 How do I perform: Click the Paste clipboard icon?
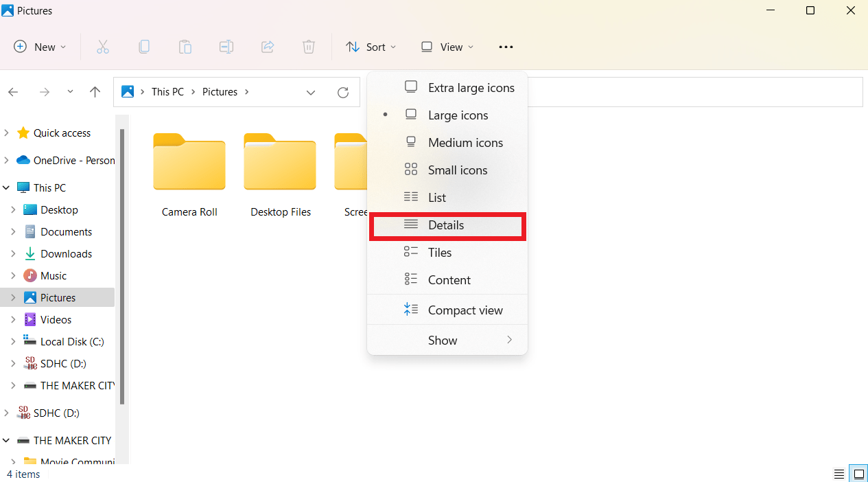pos(185,47)
